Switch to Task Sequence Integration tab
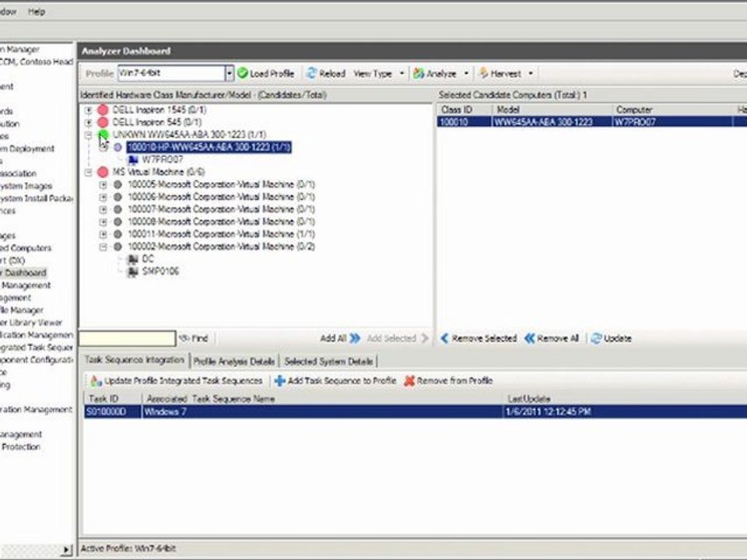This screenshot has width=747, height=560. (x=135, y=360)
